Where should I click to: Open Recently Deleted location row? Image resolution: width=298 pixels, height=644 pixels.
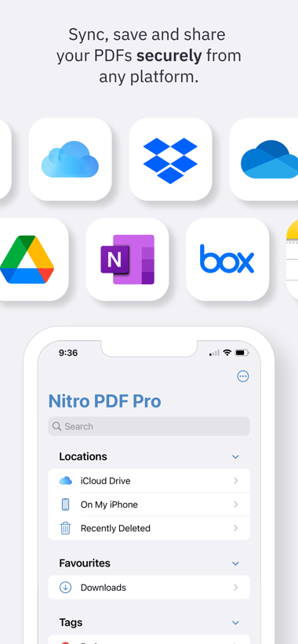click(149, 528)
